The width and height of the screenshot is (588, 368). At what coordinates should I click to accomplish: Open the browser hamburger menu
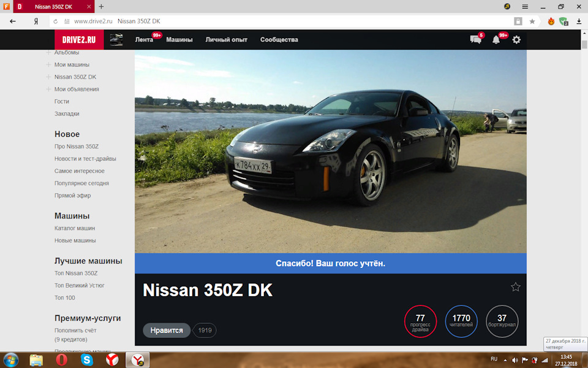tap(525, 7)
